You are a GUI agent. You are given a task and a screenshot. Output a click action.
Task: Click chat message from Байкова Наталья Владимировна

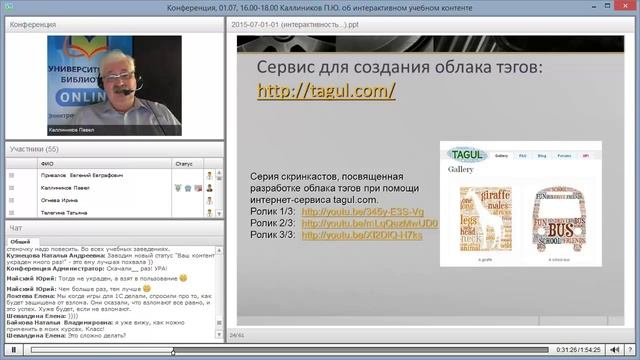[96, 326]
